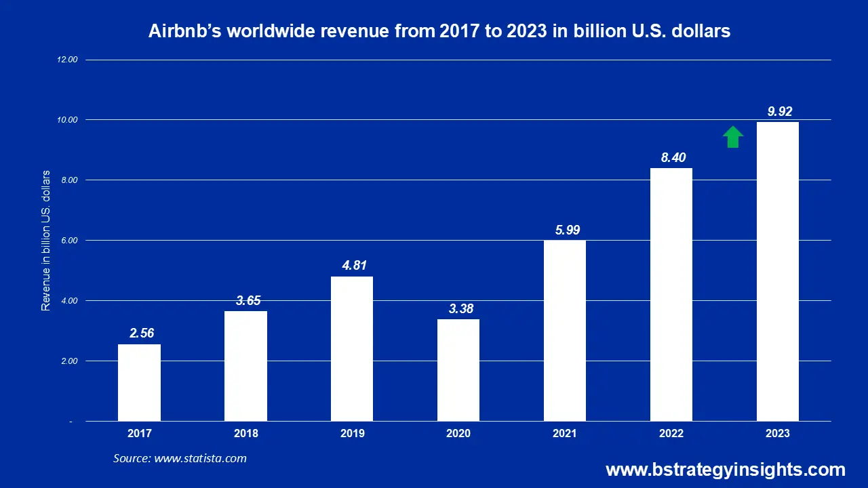Screen dimensions: 868x488
Task: Select the vertical axis title text
Action: 46,241
